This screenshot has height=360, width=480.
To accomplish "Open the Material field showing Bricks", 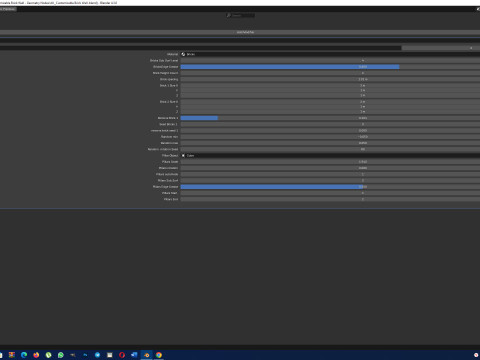I will [x=330, y=54].
